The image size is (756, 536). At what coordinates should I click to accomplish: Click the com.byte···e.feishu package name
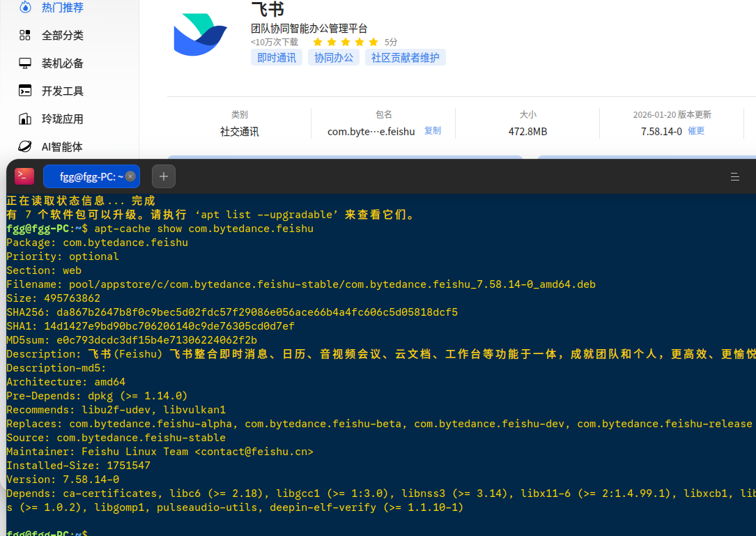click(371, 132)
